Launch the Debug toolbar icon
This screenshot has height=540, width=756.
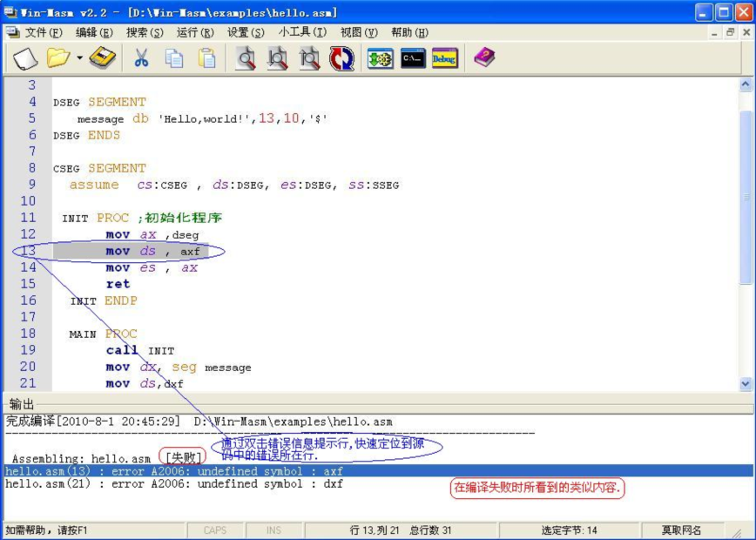pyautogui.click(x=444, y=58)
